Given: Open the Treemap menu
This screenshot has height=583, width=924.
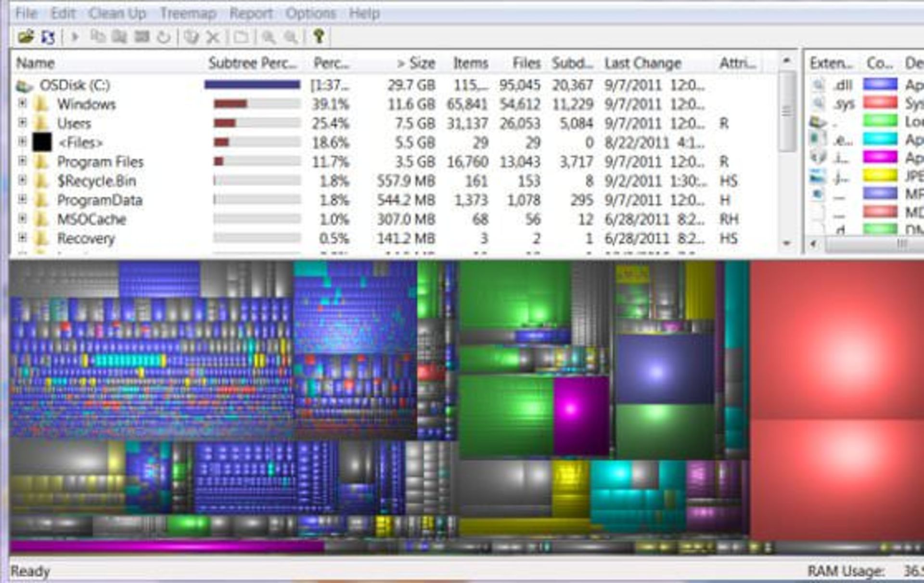Looking at the screenshot, I should point(188,13).
